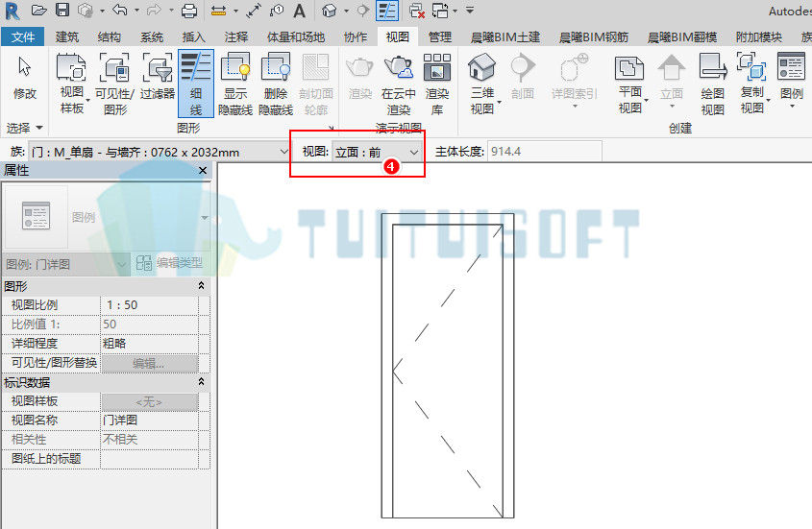Print using the printer icon
This screenshot has height=529, width=812.
point(189,11)
